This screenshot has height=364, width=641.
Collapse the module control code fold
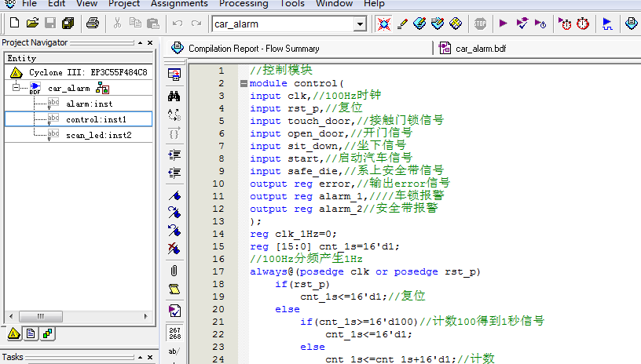pyautogui.click(x=244, y=83)
